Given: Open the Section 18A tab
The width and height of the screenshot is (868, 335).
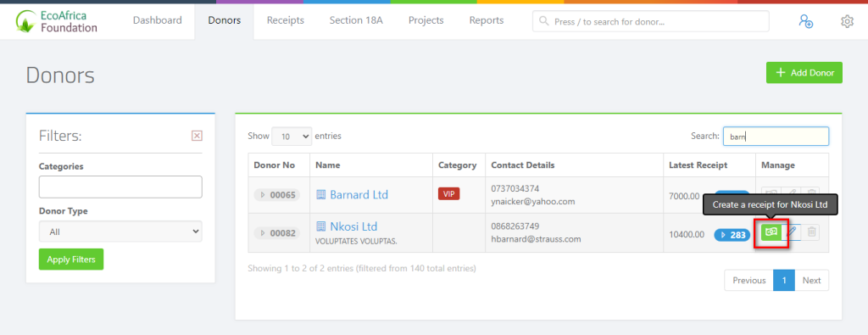Looking at the screenshot, I should (356, 20).
